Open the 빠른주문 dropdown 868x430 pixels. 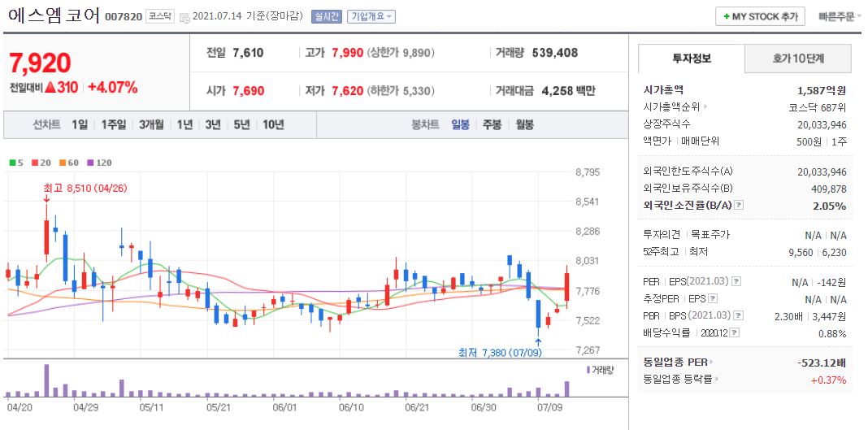click(840, 16)
